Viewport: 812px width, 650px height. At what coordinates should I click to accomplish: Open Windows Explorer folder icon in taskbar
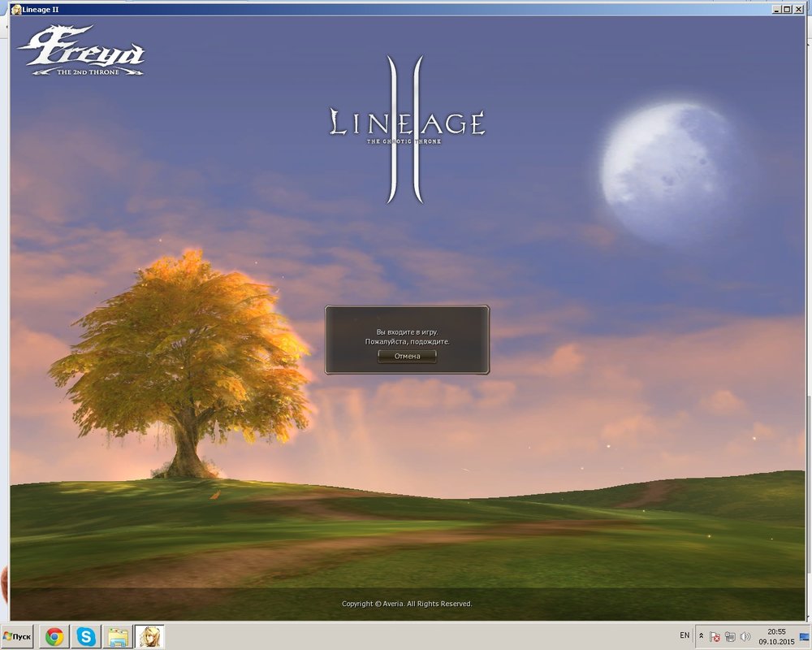click(119, 636)
